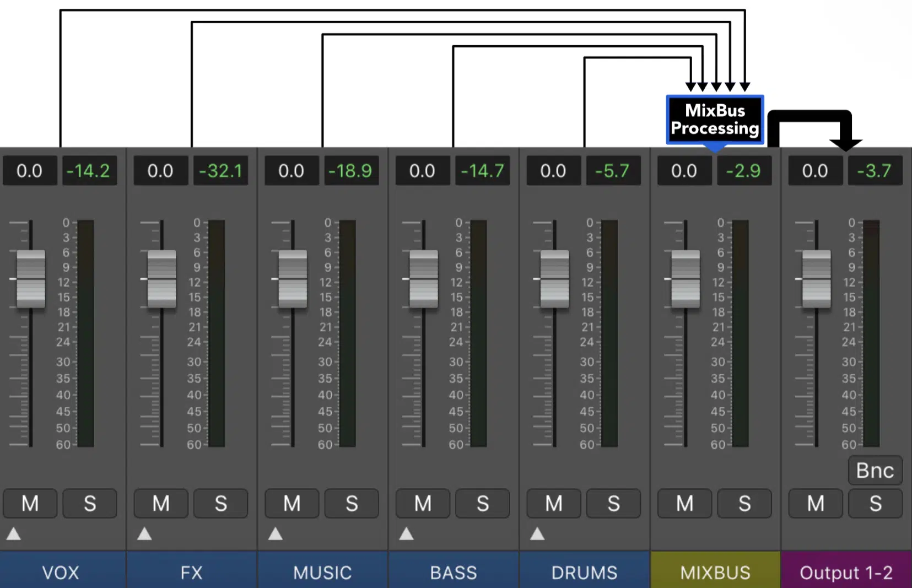
Task: Solo the VOX channel
Action: pos(90,503)
